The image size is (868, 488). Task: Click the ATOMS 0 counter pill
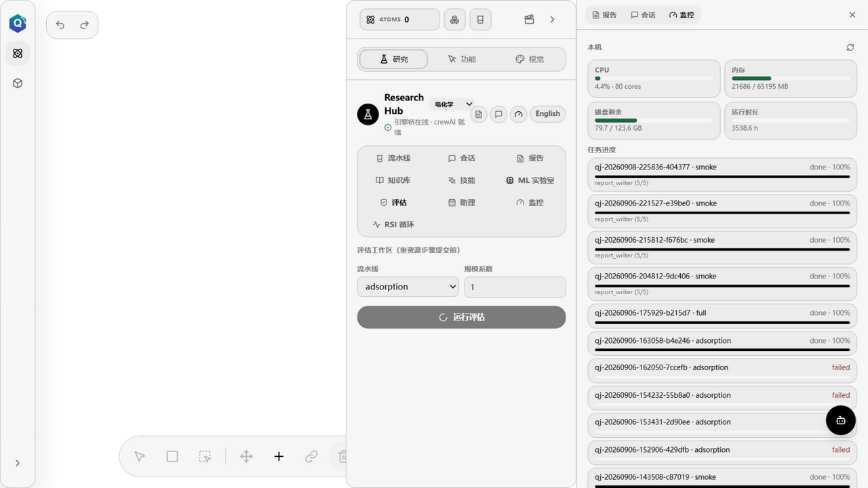click(x=400, y=20)
